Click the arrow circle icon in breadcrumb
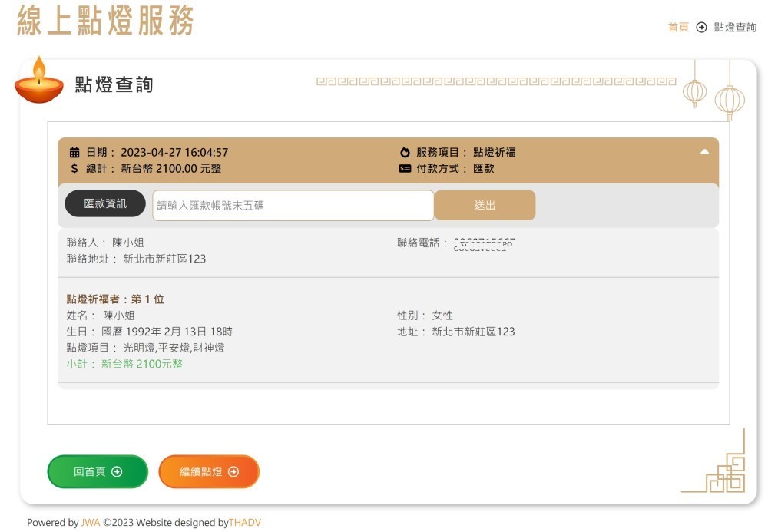Image resolution: width=768 pixels, height=532 pixels. (x=701, y=28)
